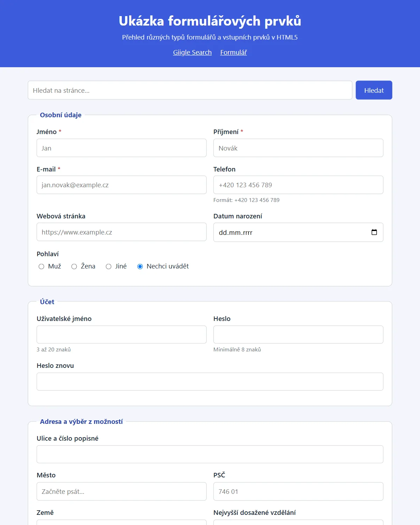Image resolution: width=420 pixels, height=525 pixels.
Task: Open the Giigle Search link
Action: click(x=192, y=52)
